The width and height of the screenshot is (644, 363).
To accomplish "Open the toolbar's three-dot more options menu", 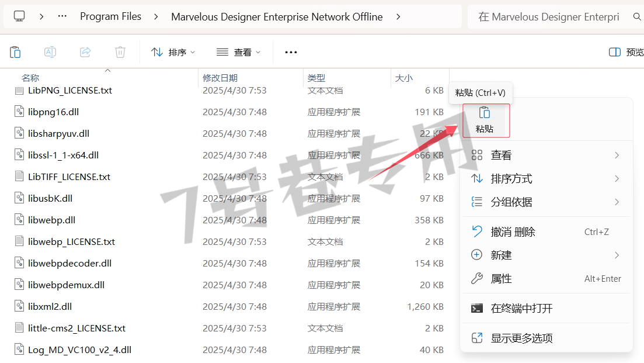I will 291,52.
